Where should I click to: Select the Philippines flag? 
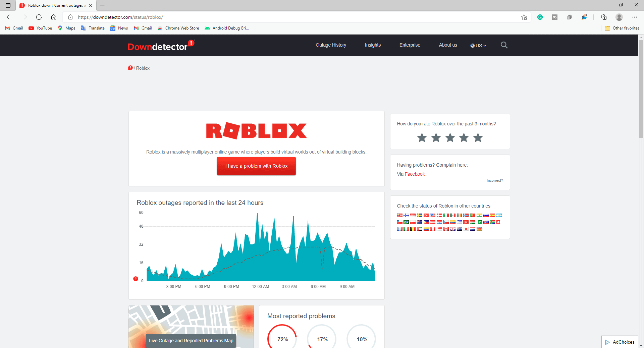pyautogui.click(x=426, y=222)
